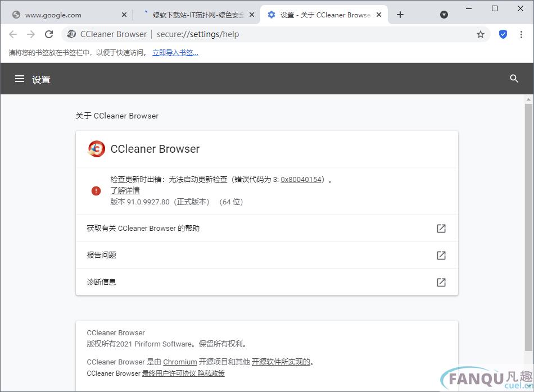Click the 立即导入书签 link

175,52
